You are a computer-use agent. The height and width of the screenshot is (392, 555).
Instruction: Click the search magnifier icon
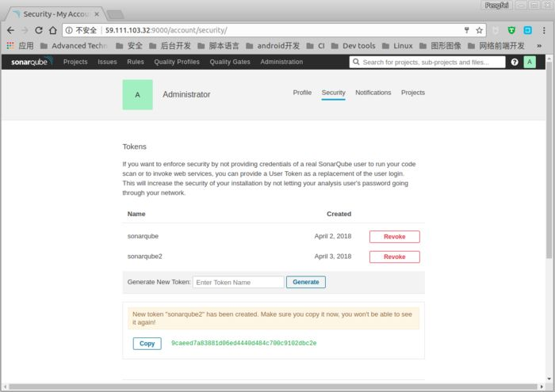click(x=356, y=62)
